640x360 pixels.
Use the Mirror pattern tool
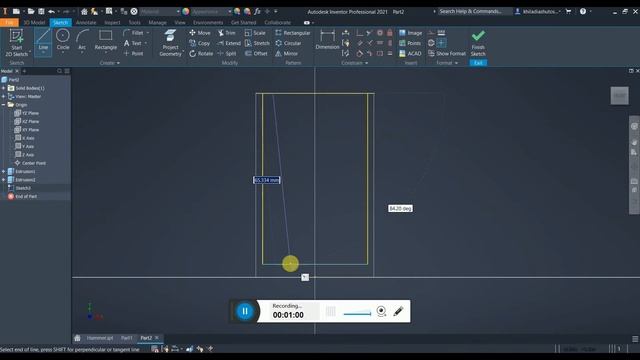point(287,53)
